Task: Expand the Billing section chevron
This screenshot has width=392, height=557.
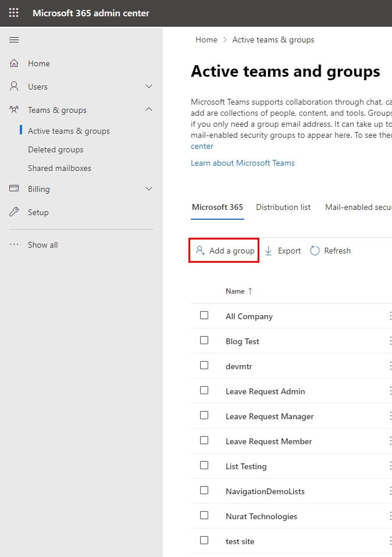Action: tap(149, 188)
